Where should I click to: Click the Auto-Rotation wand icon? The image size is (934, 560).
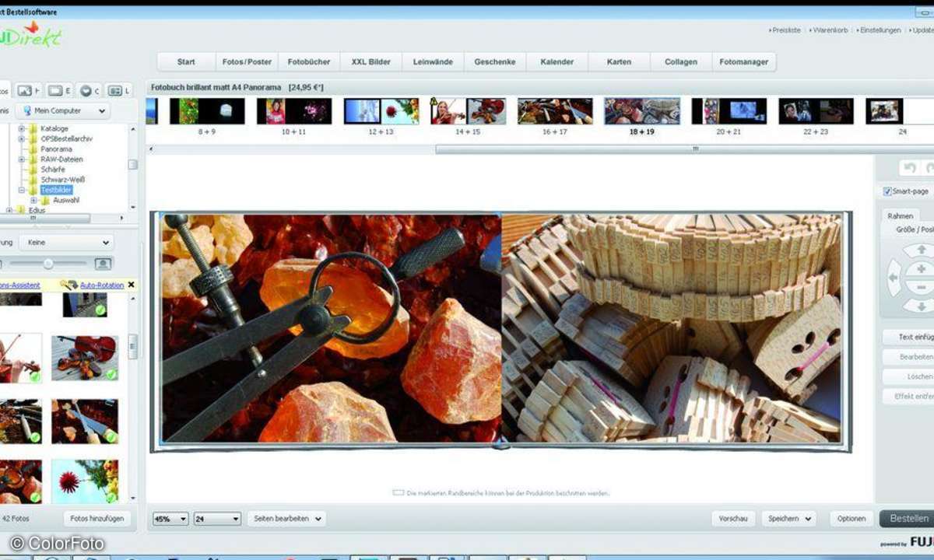(x=69, y=285)
